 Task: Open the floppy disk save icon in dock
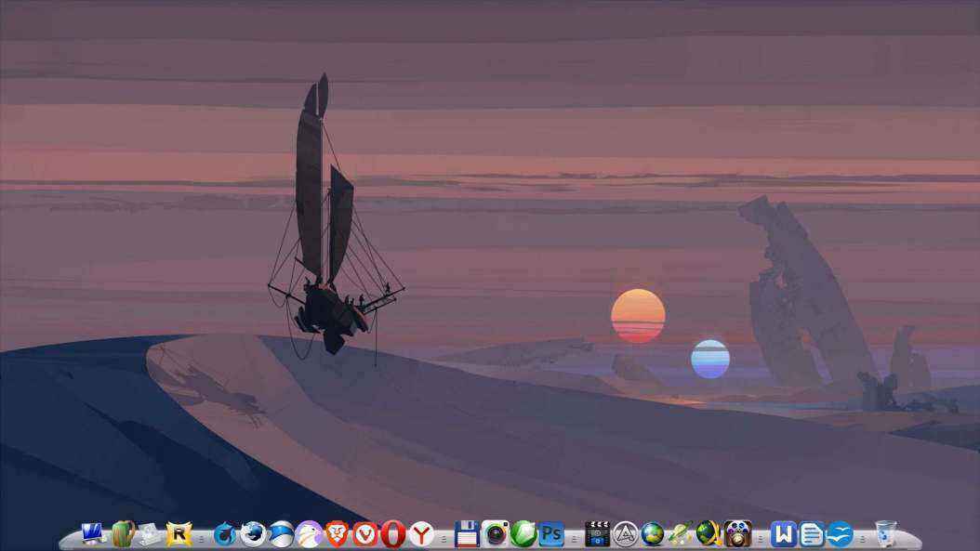click(x=467, y=534)
